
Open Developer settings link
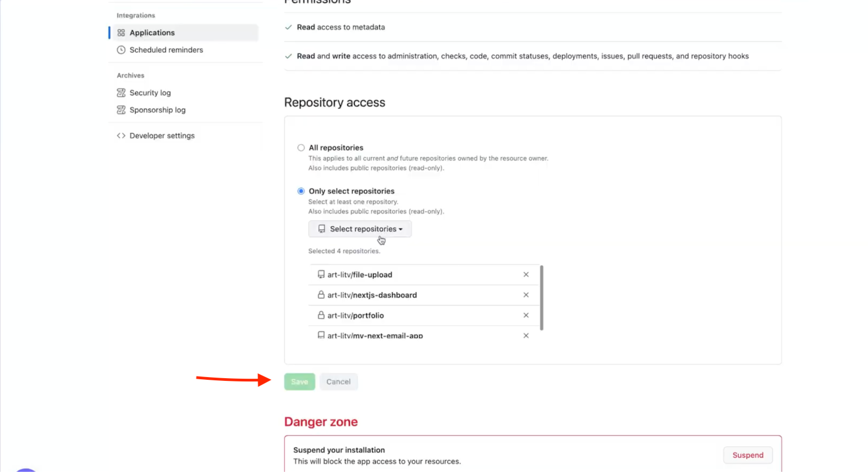(x=162, y=136)
